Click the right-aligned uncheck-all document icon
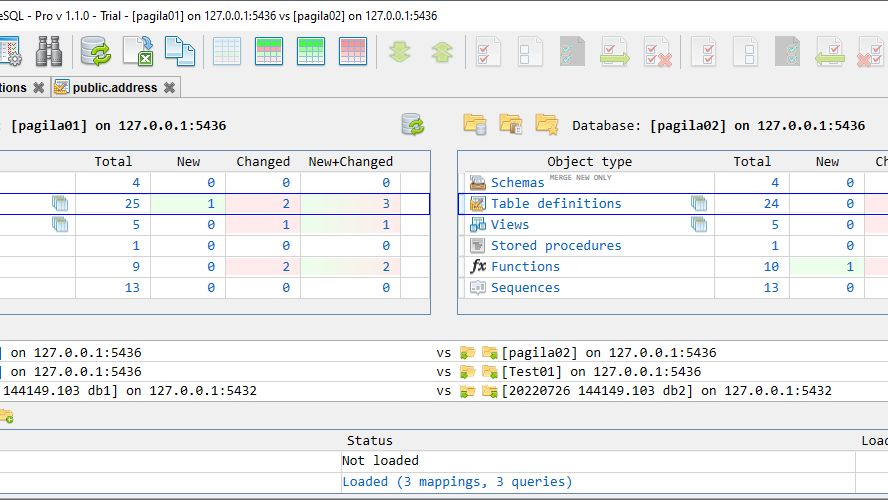The image size is (888, 500). pyautogui.click(x=746, y=52)
